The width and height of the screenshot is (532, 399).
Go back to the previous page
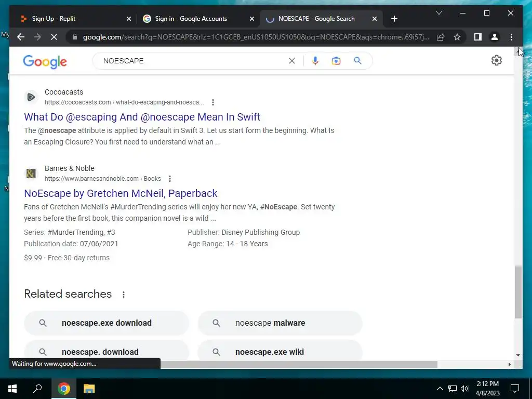21,37
